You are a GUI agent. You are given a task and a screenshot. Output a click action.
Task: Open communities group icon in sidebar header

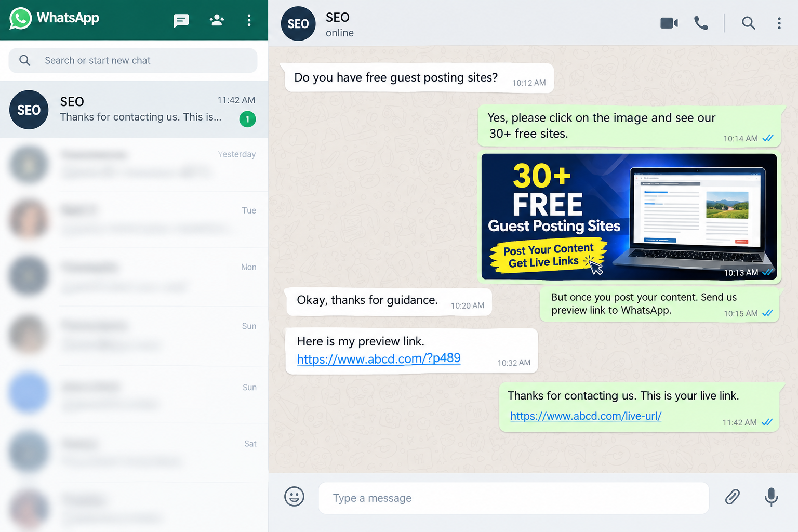tap(217, 20)
